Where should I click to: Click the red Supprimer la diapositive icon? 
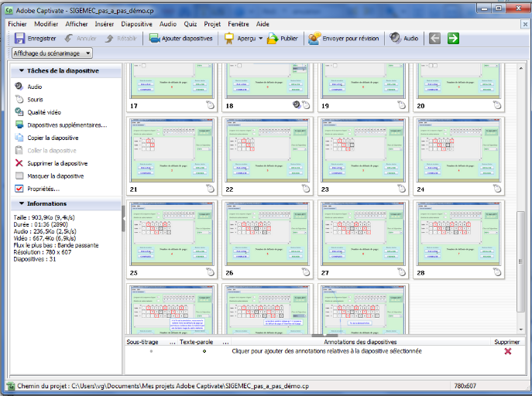19,163
